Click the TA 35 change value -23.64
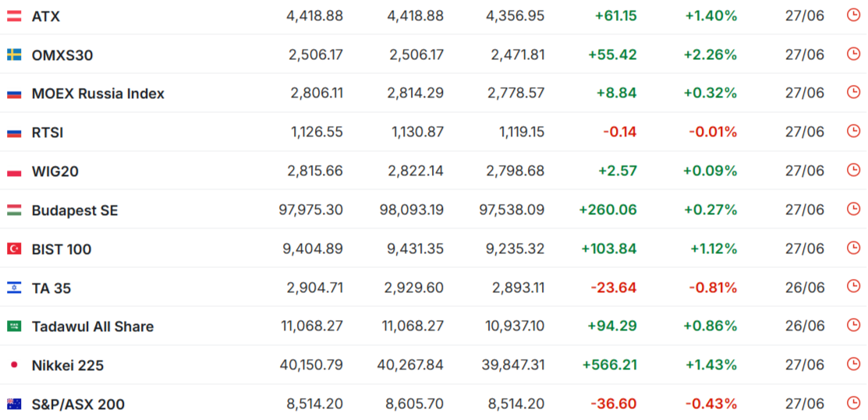Screen dimensions: 868x420 coord(613,288)
